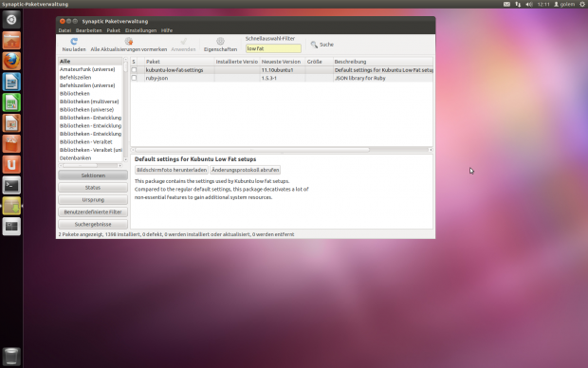Open Home folder from launcher

tap(11, 41)
